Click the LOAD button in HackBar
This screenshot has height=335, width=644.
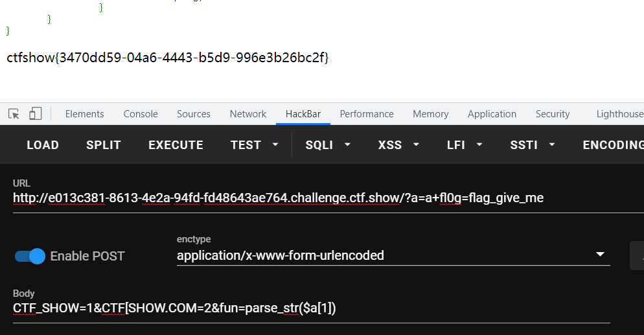pyautogui.click(x=43, y=145)
